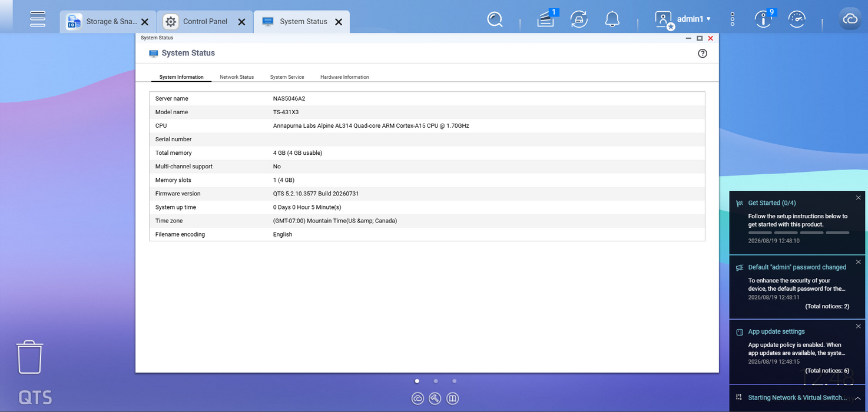Close the Storage & Snapshots tab
The height and width of the screenshot is (412, 868).
point(145,22)
